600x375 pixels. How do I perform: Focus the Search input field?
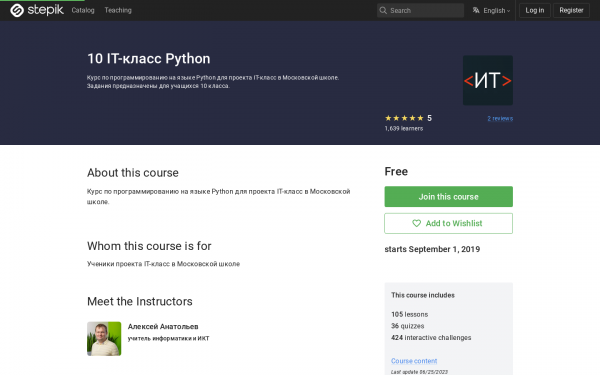click(x=420, y=10)
